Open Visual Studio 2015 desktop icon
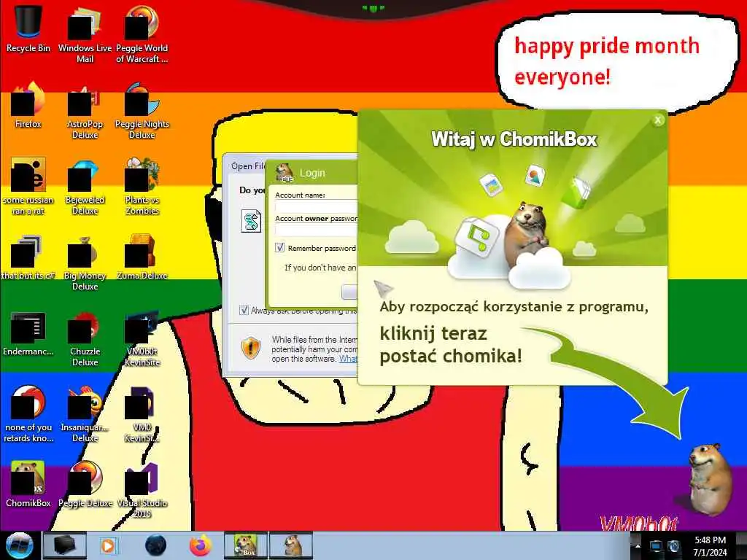 (142, 489)
